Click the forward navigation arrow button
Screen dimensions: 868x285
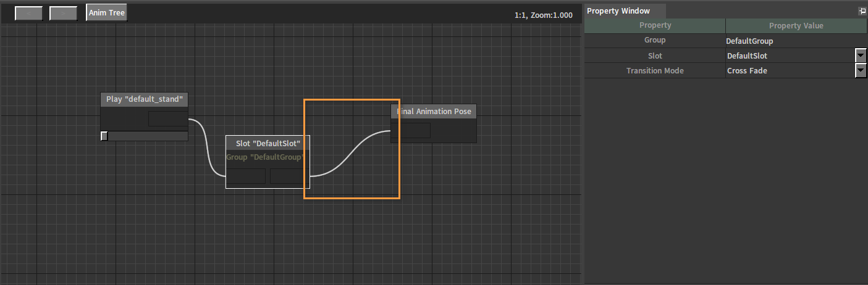[63, 13]
